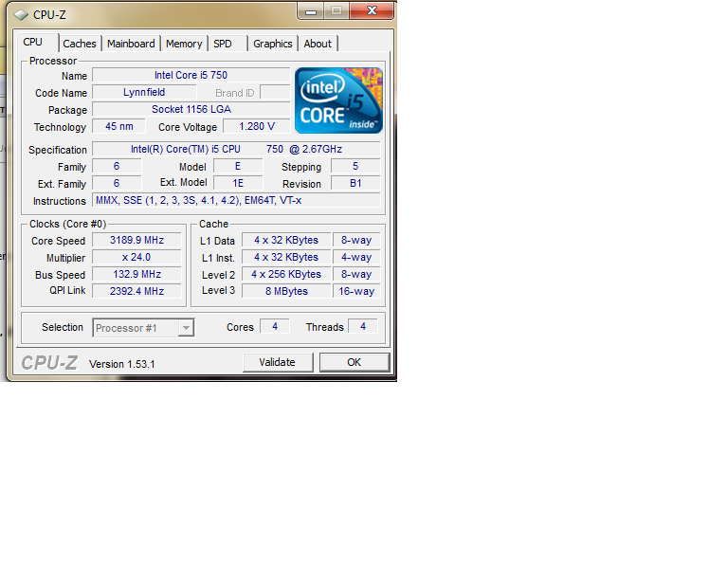Go to the SPD tab
The height and width of the screenshot is (582, 728).
tap(227, 44)
